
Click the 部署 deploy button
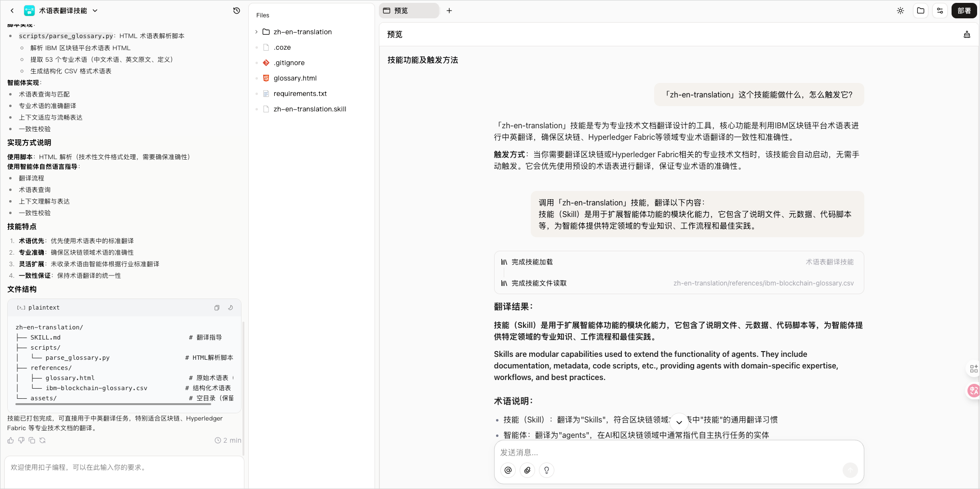point(964,11)
